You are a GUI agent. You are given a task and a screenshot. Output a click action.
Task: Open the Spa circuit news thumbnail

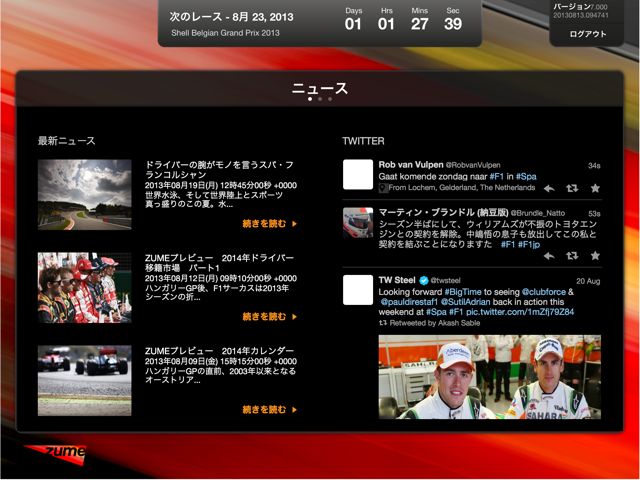coord(84,195)
